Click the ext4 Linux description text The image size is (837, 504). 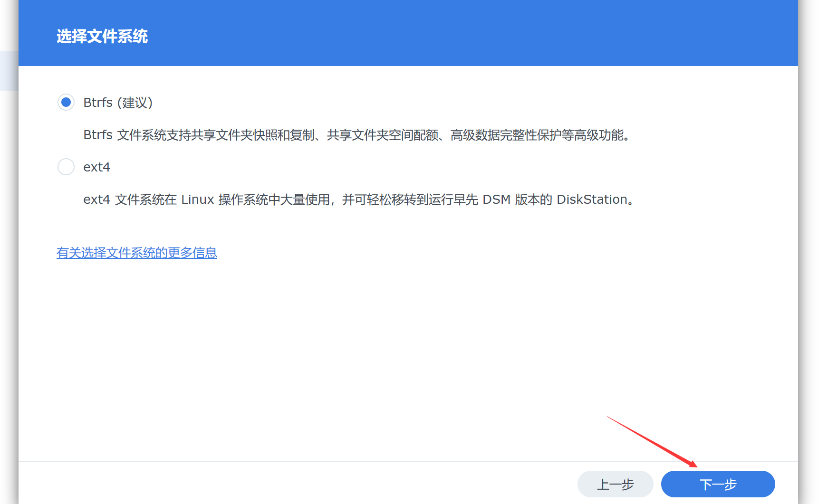360,200
